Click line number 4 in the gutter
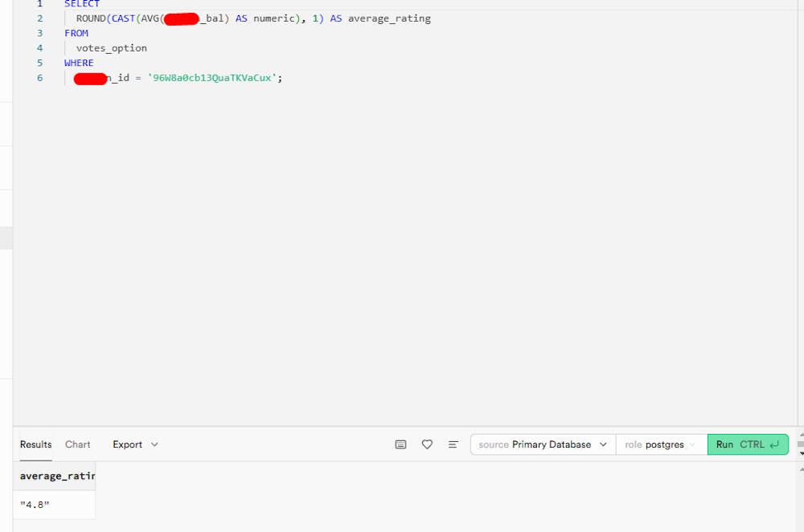 click(x=40, y=48)
